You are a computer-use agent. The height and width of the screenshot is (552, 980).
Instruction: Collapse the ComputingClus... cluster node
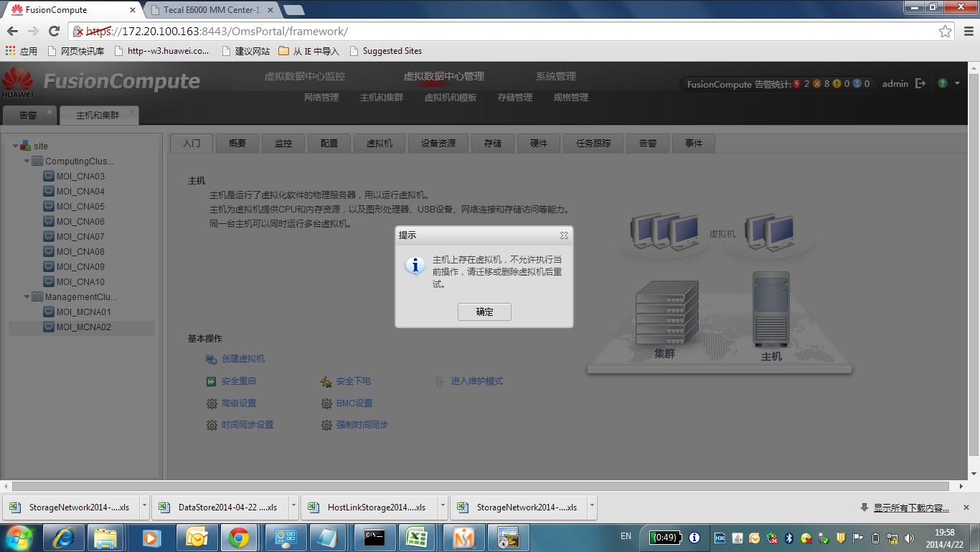(x=27, y=161)
